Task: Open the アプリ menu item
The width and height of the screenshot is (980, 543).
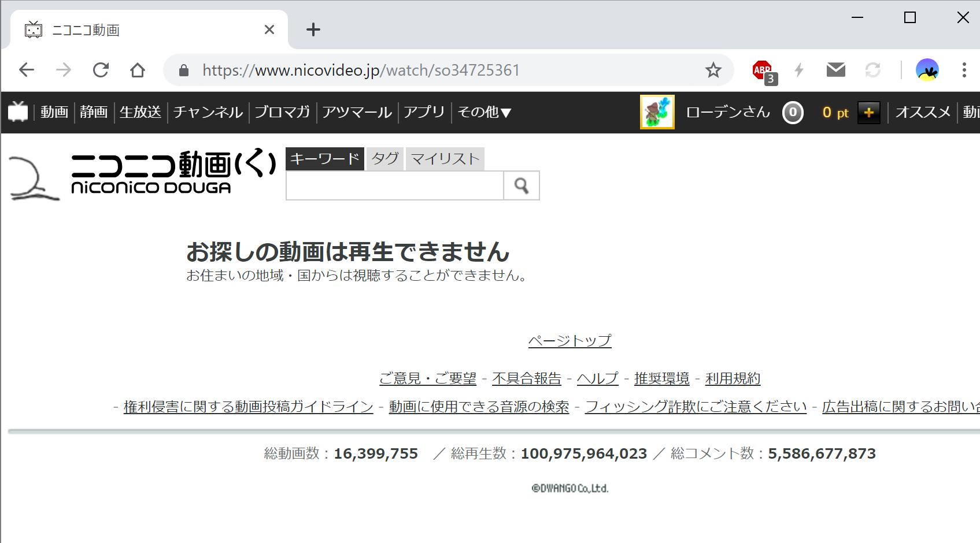Action: [424, 112]
